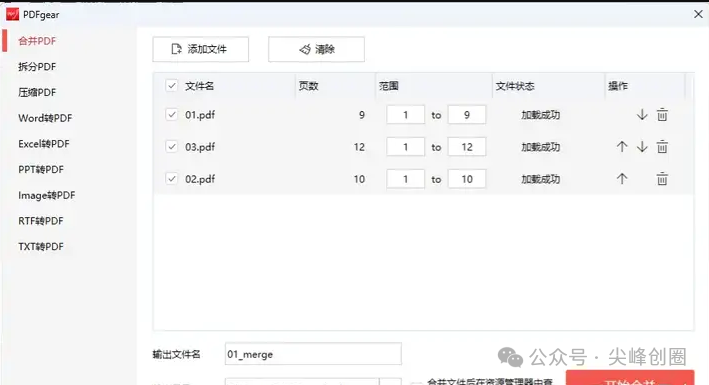Click the 页数 column header
Screen dimensions: 709x385
(x=308, y=86)
